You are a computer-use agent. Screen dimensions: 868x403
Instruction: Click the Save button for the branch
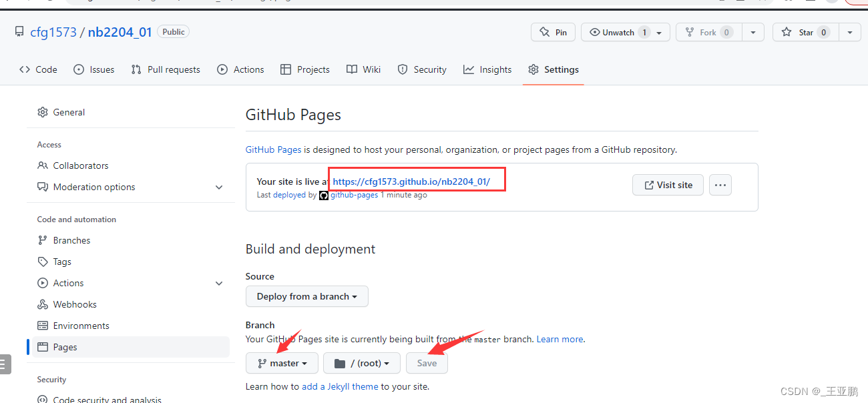click(x=427, y=363)
